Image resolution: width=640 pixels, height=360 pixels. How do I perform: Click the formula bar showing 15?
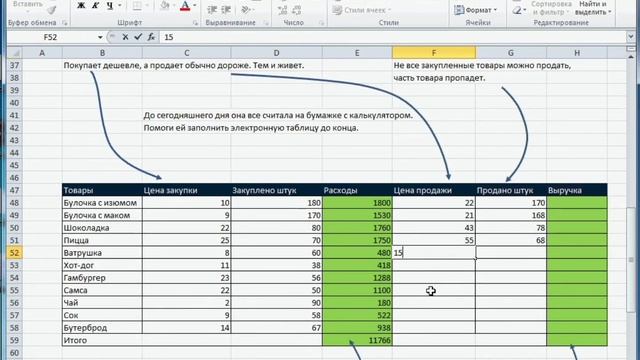click(x=393, y=37)
